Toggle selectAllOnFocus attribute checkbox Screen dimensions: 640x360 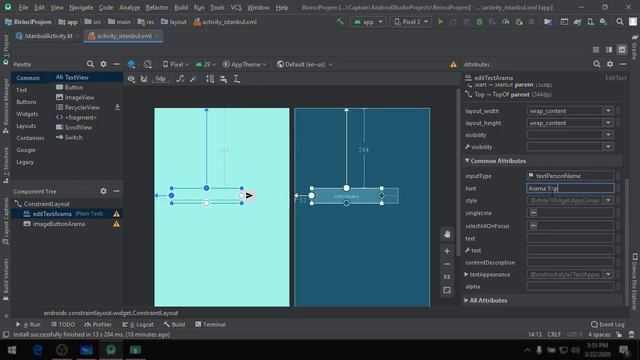click(x=533, y=225)
